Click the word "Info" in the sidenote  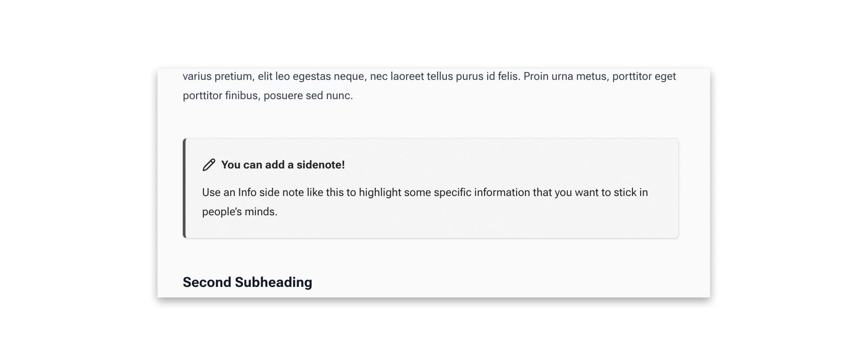click(247, 192)
